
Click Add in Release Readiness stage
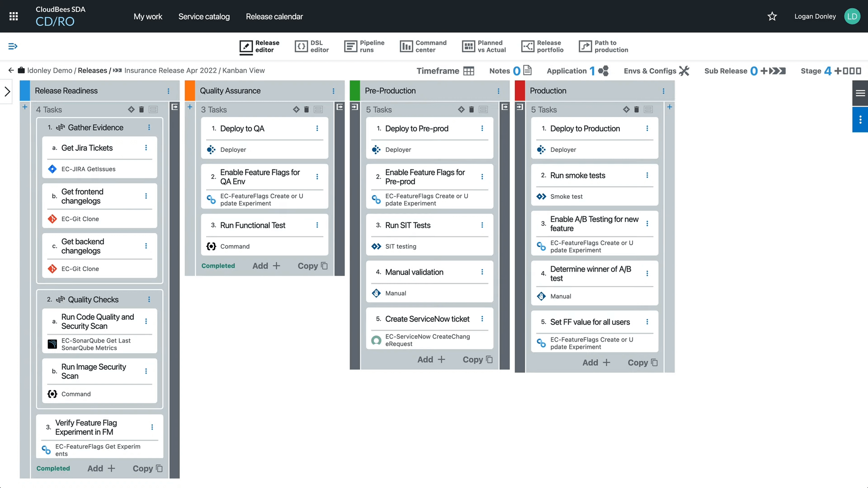(x=101, y=469)
